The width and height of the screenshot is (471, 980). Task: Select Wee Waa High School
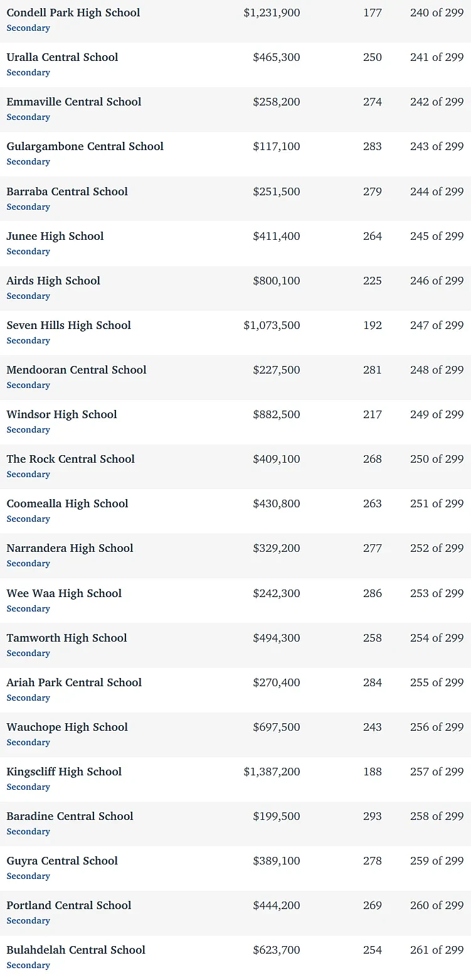coord(64,593)
